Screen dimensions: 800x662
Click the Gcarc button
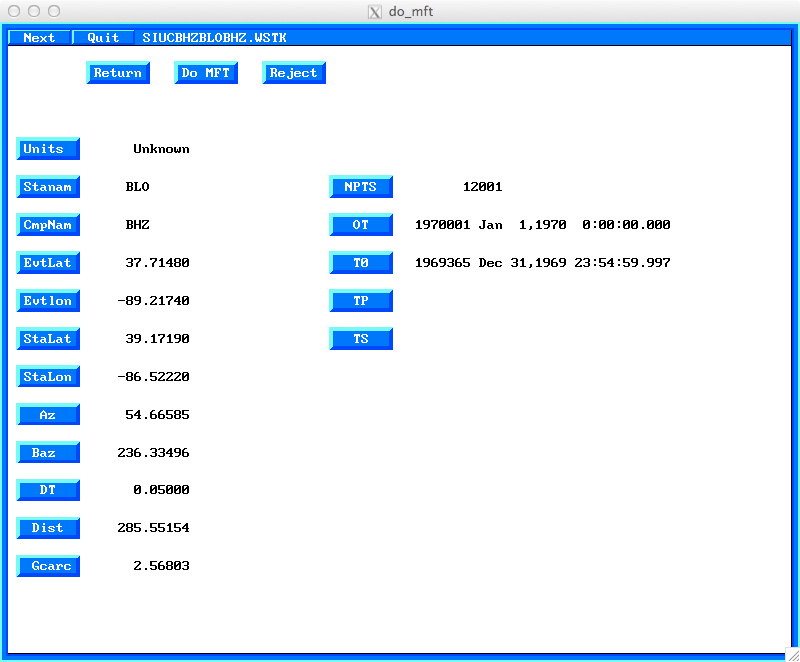pos(48,566)
